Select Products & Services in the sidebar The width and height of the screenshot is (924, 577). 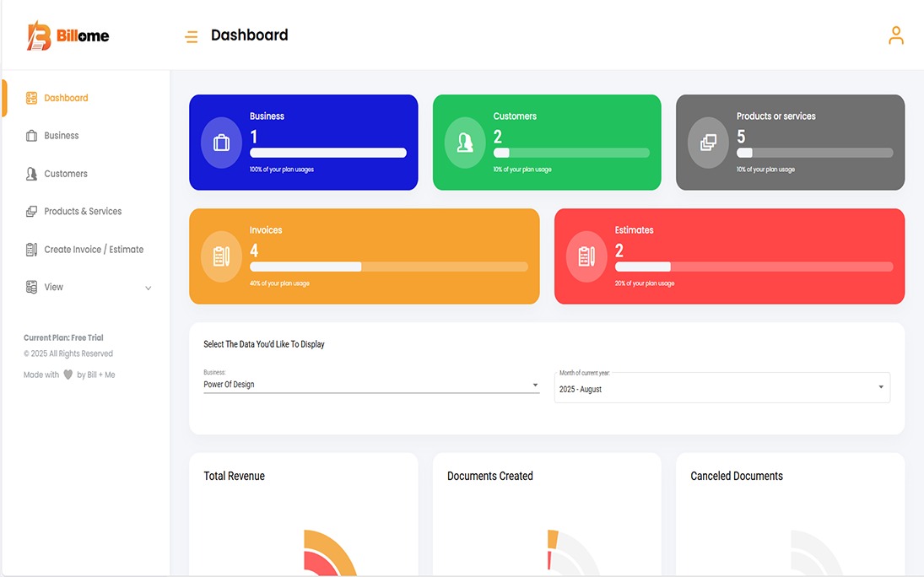[x=83, y=212]
